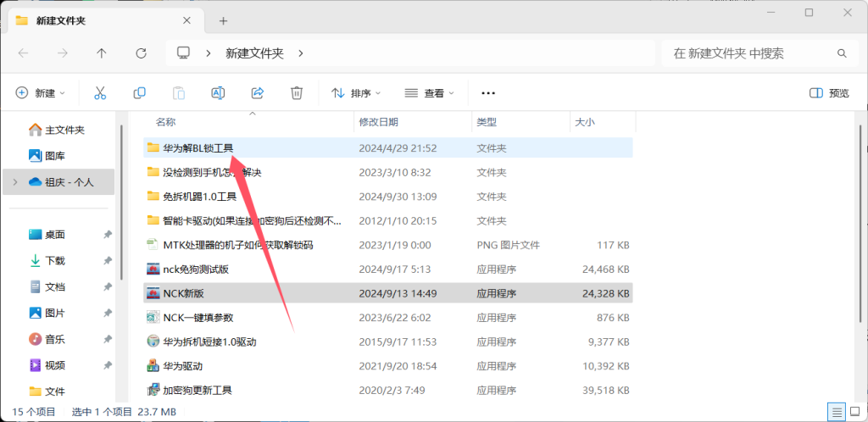Select the MTK处理器的机子如何获取解锁码 image file
This screenshot has height=422, width=868.
388,244
